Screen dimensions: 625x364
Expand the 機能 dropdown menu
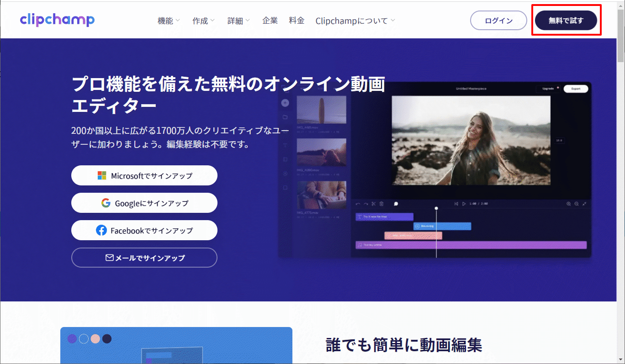169,21
